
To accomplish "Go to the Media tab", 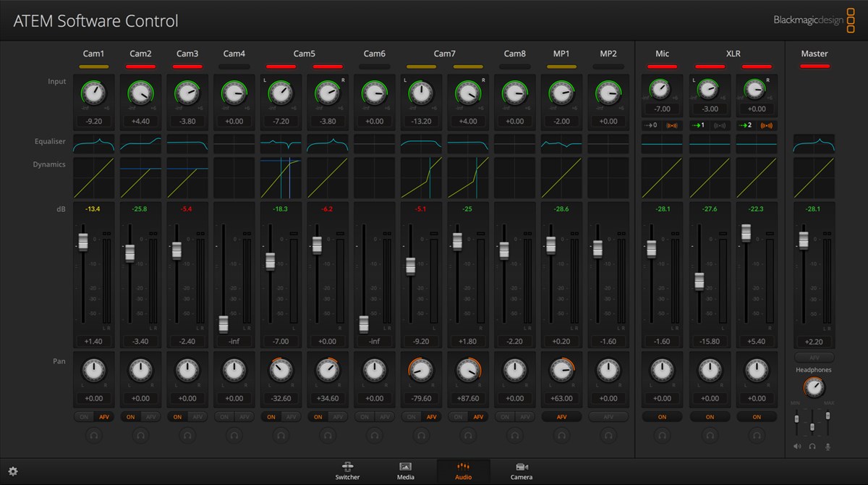I will click(x=406, y=471).
